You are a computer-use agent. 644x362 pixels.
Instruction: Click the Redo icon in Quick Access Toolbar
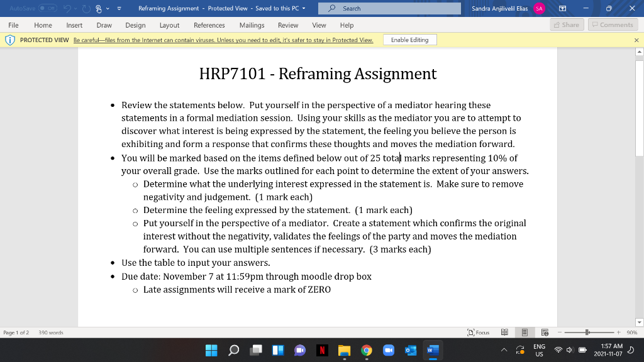point(86,9)
